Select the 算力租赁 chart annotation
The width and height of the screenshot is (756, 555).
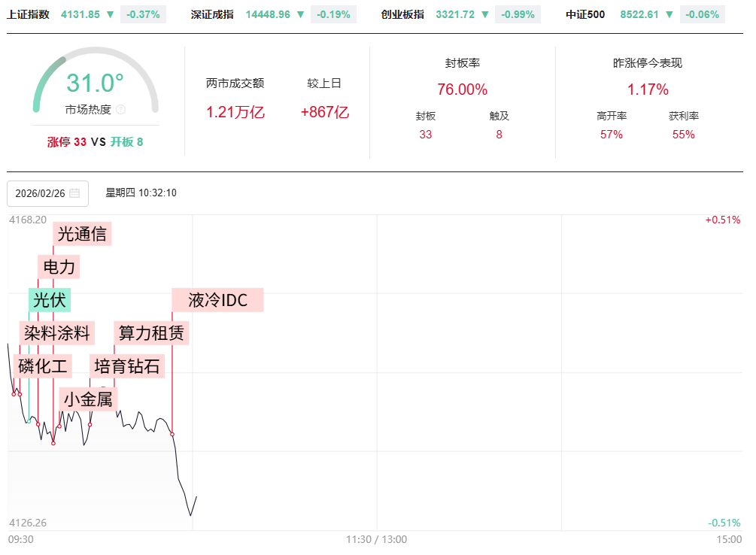151,332
